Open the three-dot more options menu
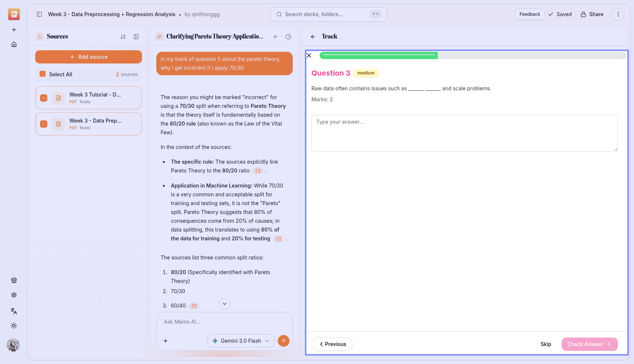634x364 pixels. coord(618,14)
